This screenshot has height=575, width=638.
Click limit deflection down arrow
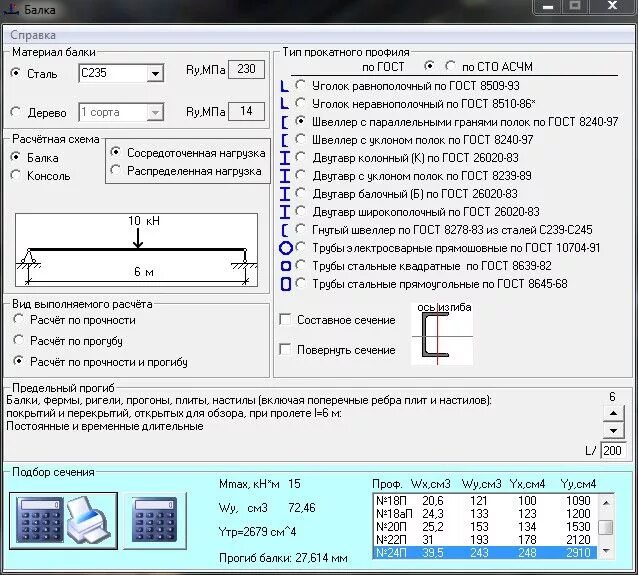613,430
